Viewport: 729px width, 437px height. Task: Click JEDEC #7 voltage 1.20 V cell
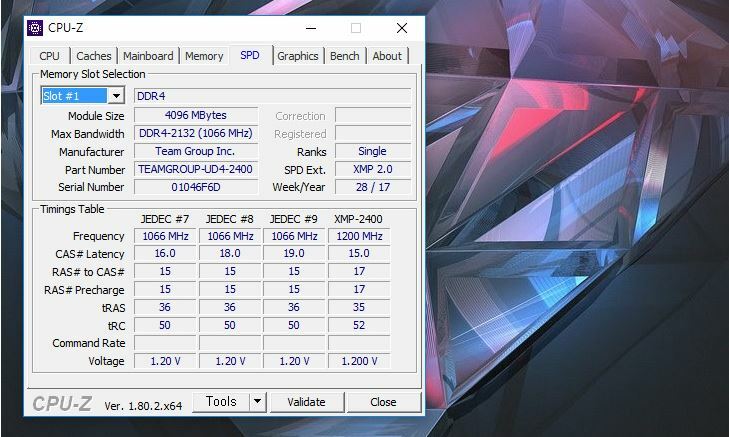pos(165,361)
